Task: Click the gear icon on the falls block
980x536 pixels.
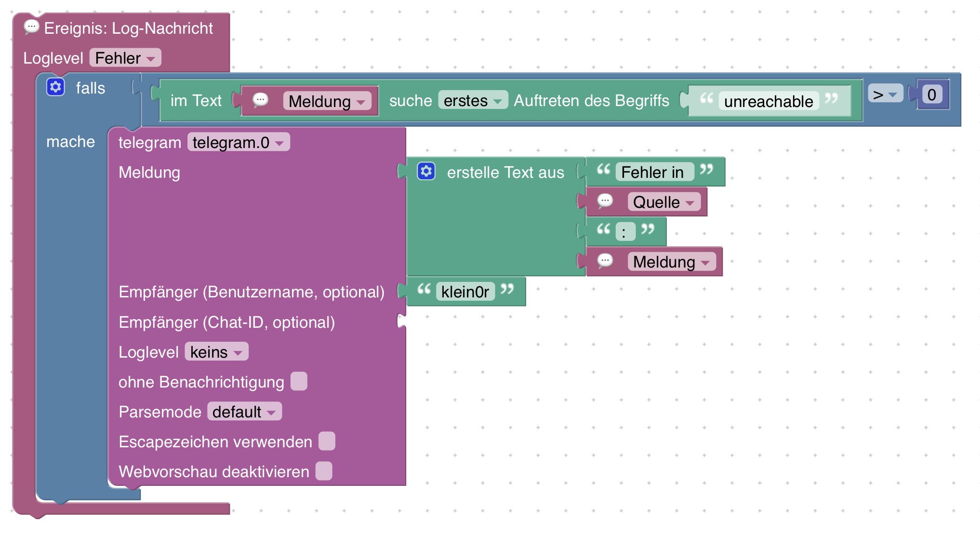Action: tap(55, 87)
